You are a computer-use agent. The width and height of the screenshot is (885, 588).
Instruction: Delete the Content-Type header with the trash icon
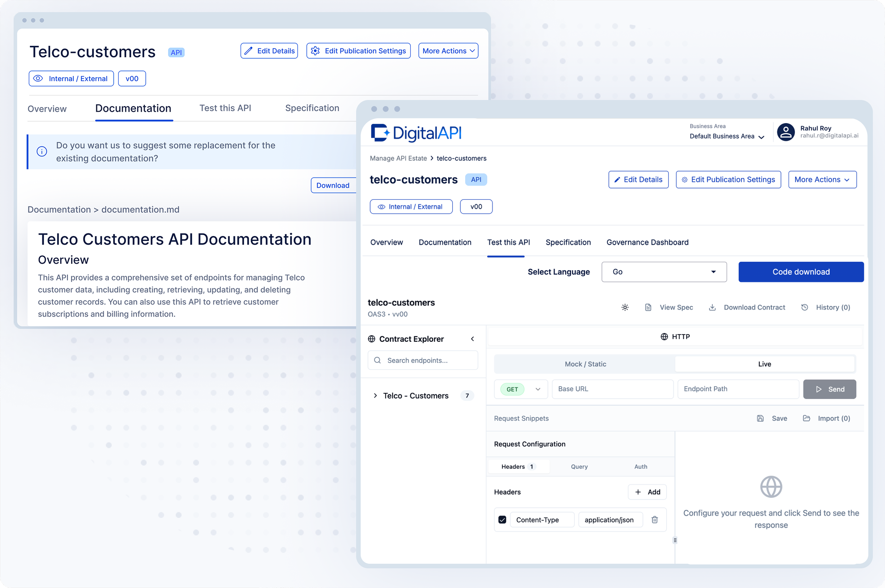click(x=654, y=520)
